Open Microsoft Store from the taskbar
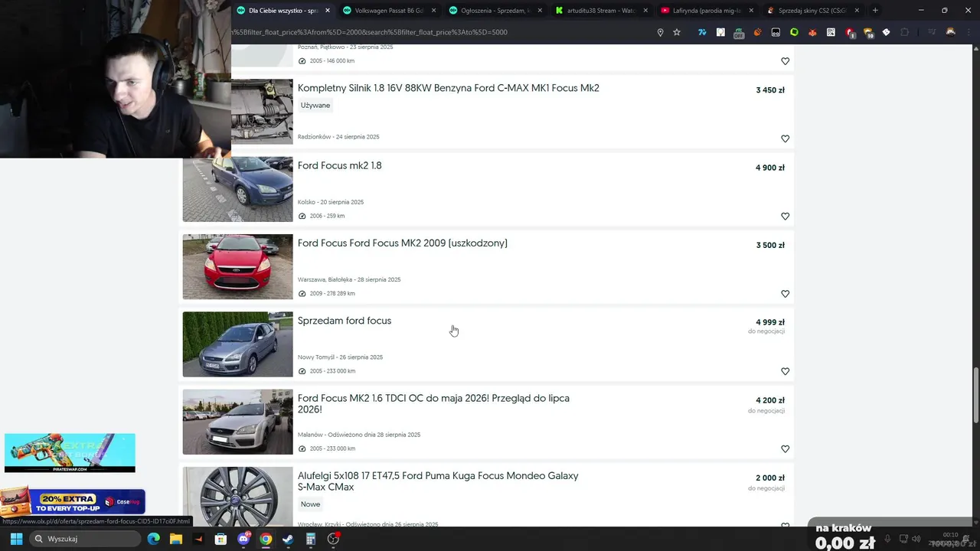 (220, 539)
